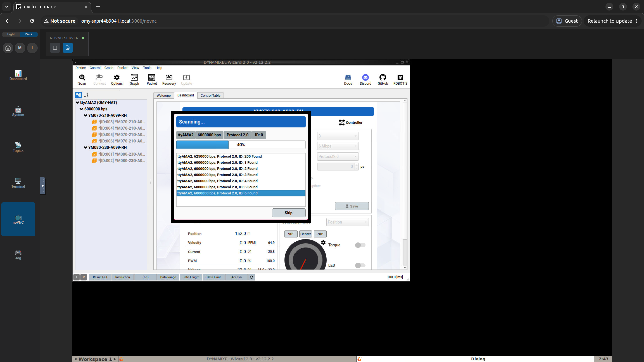Click the Skip button in the Scanning dialog

[288, 213]
